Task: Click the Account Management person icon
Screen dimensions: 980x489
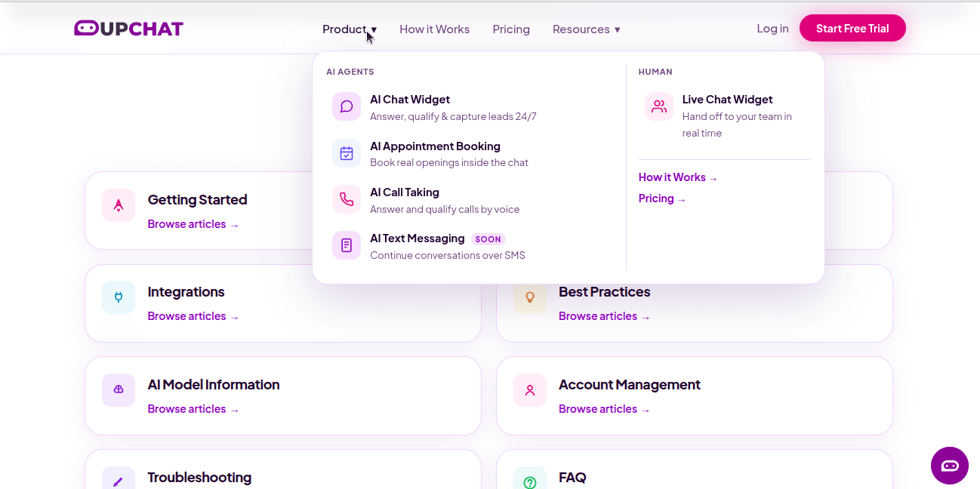Action: 530,390
